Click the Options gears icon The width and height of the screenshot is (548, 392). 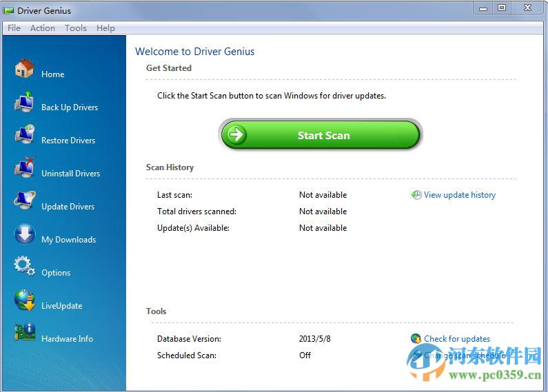24,266
